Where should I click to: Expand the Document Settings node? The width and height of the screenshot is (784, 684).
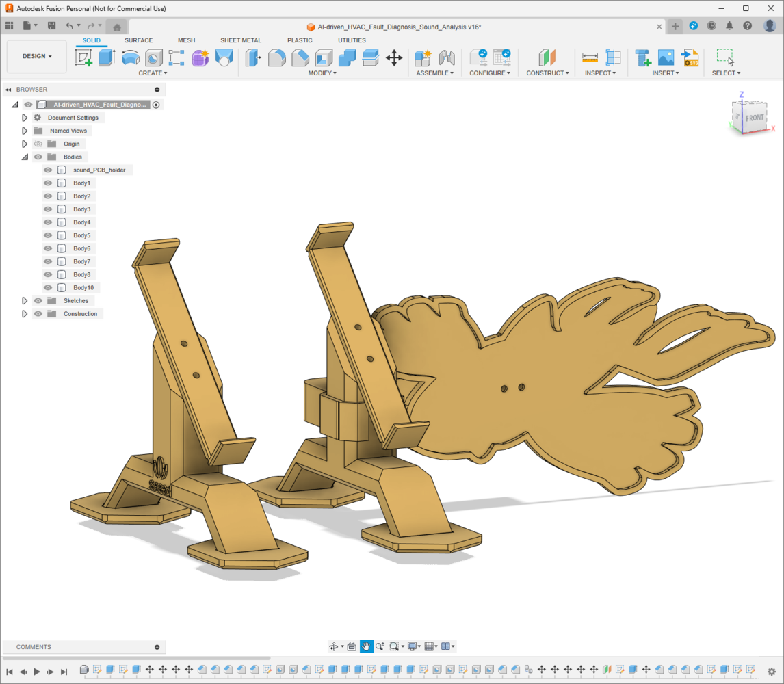(25, 118)
